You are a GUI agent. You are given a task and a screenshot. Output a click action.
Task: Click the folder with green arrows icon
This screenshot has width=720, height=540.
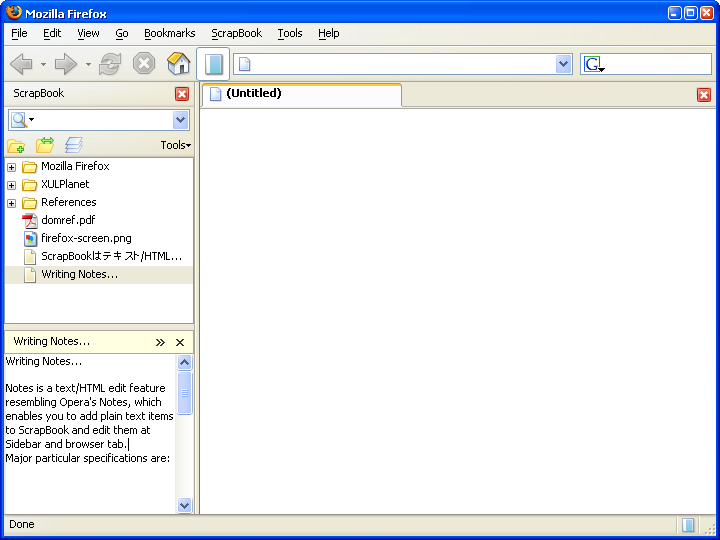click(45, 145)
